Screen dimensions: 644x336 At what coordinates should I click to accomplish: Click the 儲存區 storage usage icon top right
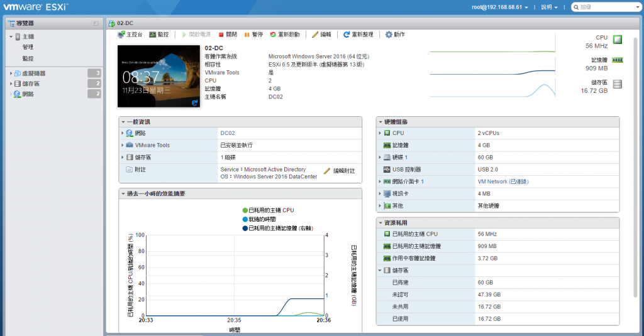tap(618, 84)
